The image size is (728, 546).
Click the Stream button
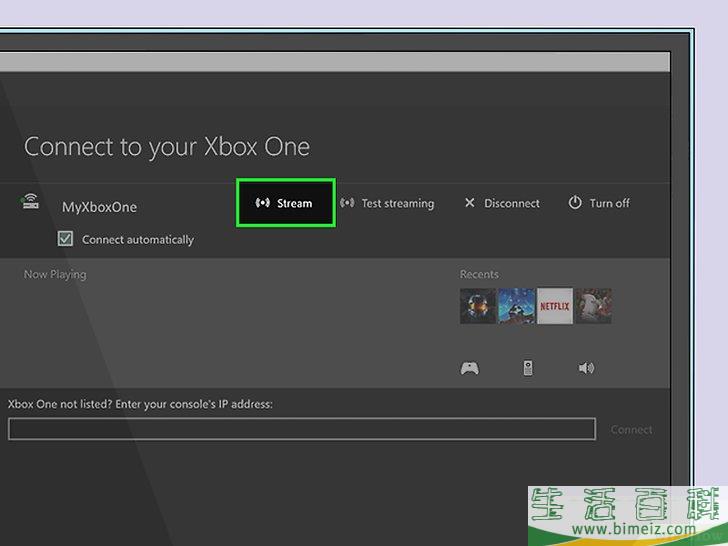pos(286,203)
